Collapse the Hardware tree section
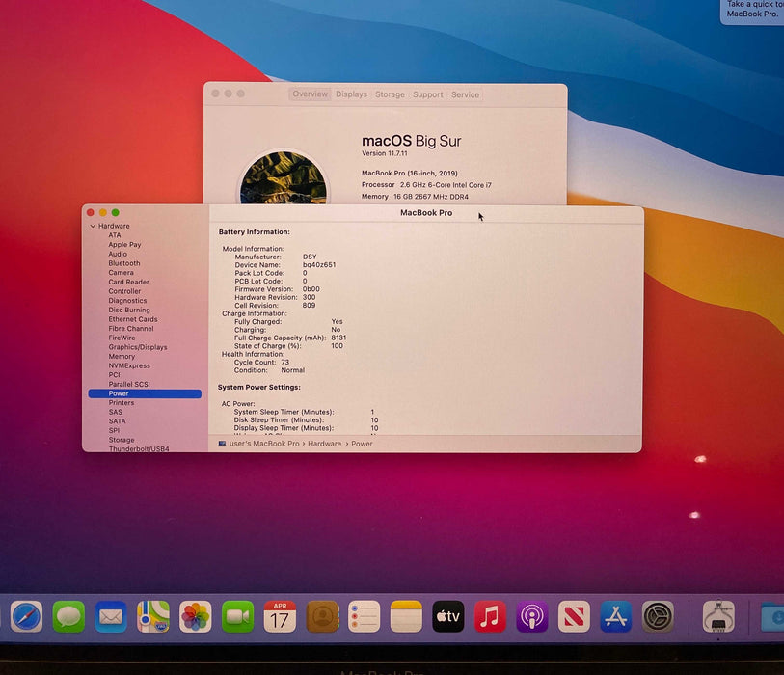This screenshot has width=784, height=675. click(x=93, y=226)
